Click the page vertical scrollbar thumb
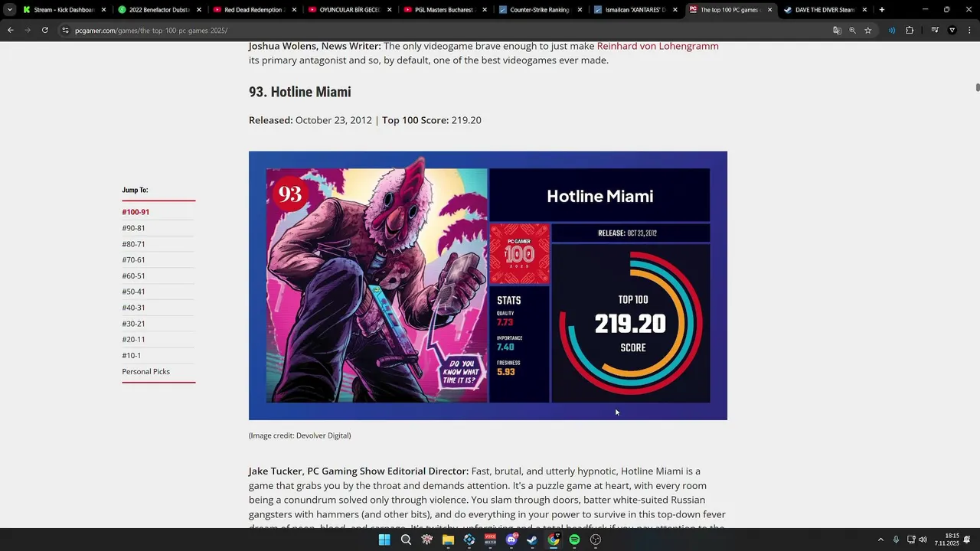Image resolution: width=980 pixels, height=551 pixels. pos(977,87)
